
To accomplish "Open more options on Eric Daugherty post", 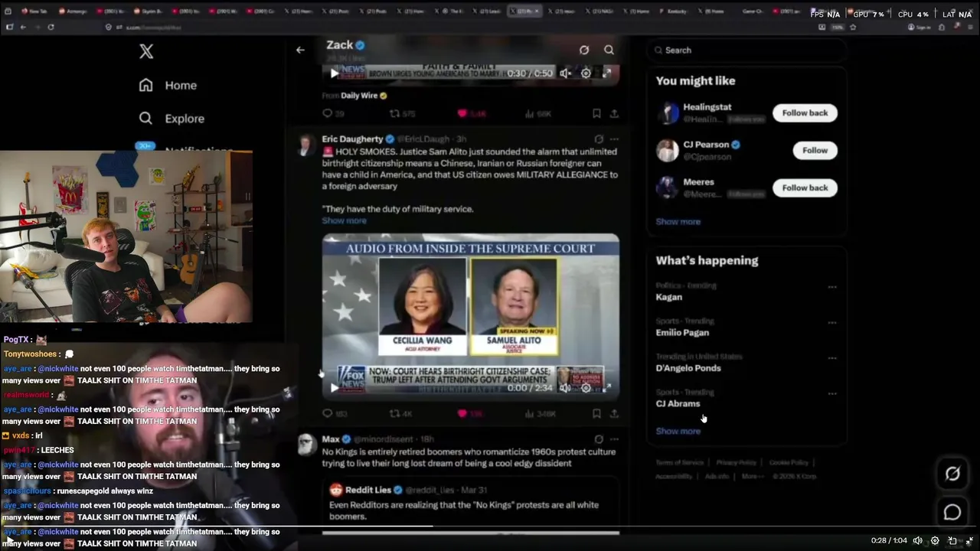I will 614,139.
